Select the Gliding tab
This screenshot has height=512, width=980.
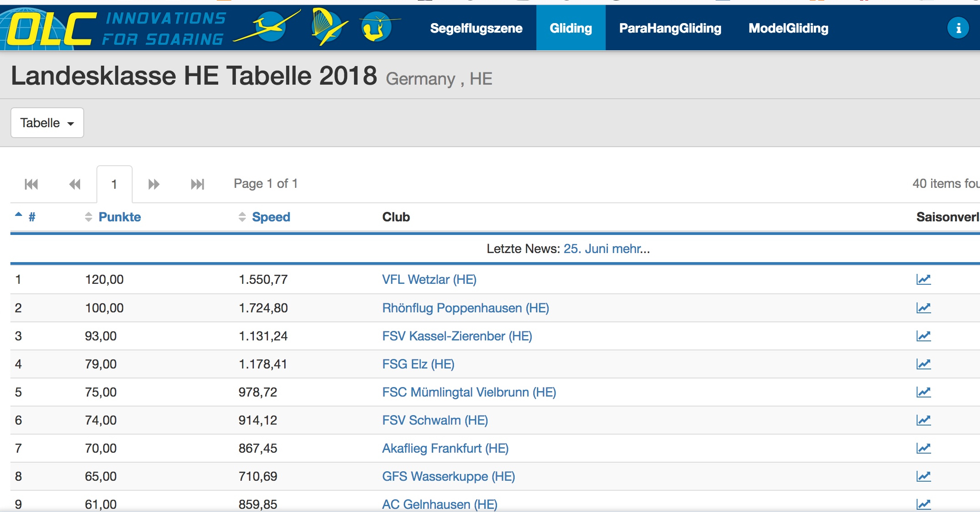pos(571,28)
